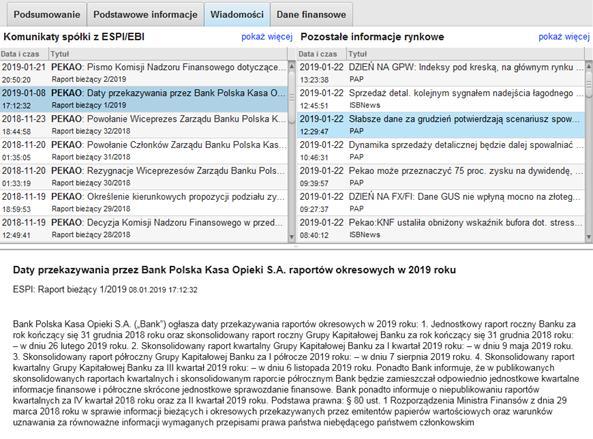The image size is (593, 439).
Task: Select 'Słabsze dane za grudzień' news row
Action: 441,125
